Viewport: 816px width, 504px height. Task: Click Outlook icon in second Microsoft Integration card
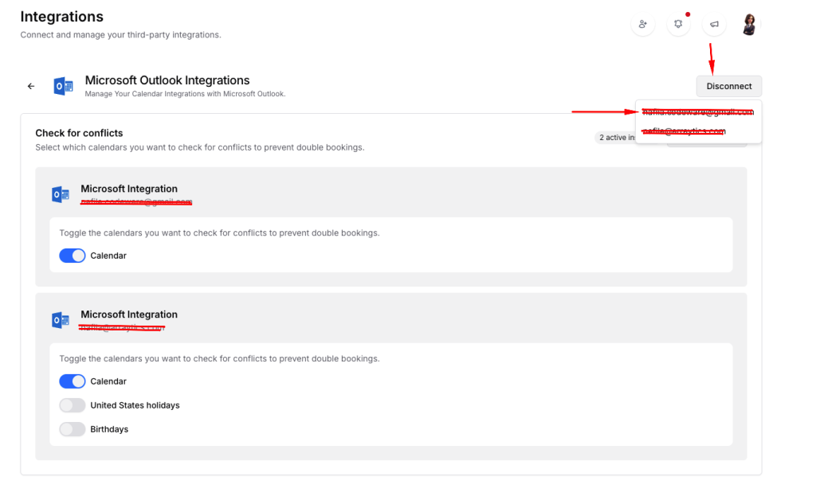[x=61, y=320]
